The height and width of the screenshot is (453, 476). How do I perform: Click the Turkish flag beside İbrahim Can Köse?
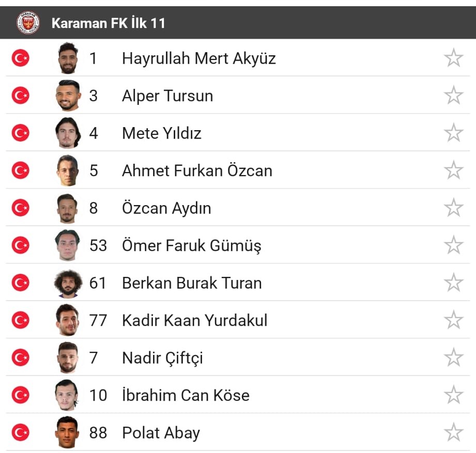20,395
